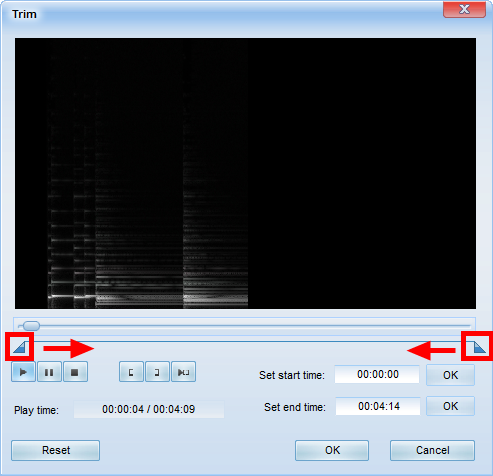Click the 'Set start time:' label
The height and width of the screenshot is (476, 493).
tap(292, 375)
